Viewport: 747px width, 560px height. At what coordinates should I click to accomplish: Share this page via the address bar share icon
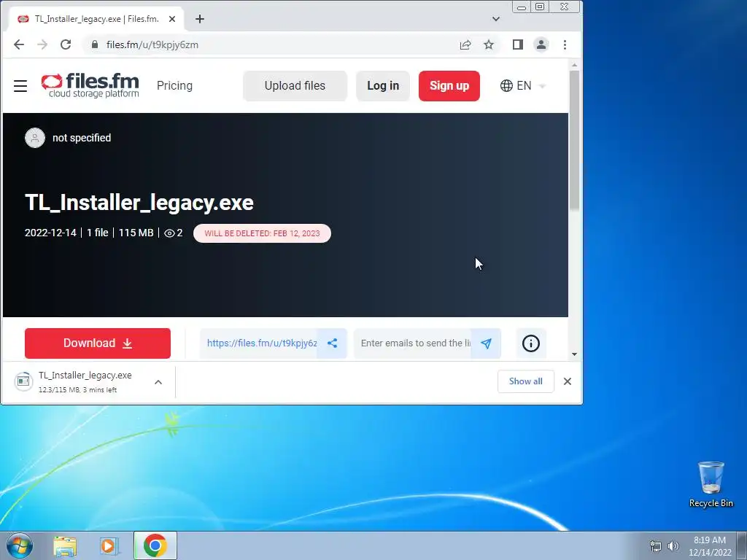[x=465, y=44]
